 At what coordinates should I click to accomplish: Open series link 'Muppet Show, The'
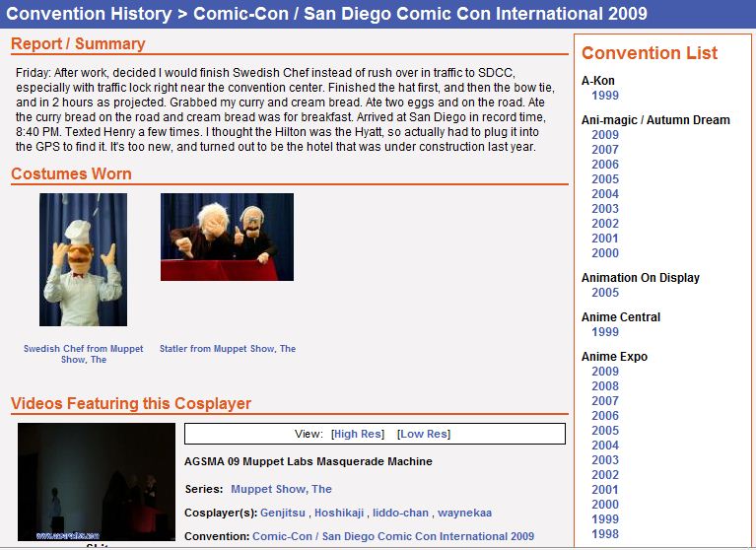(x=281, y=489)
